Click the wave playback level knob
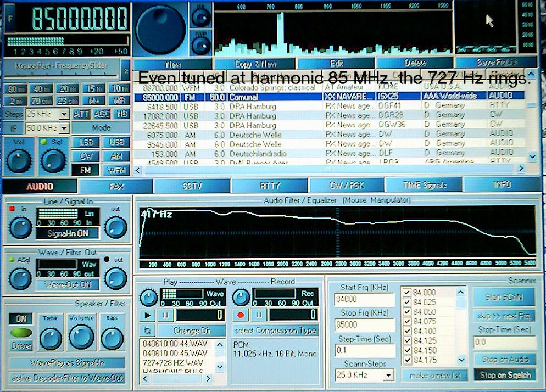 point(148,298)
